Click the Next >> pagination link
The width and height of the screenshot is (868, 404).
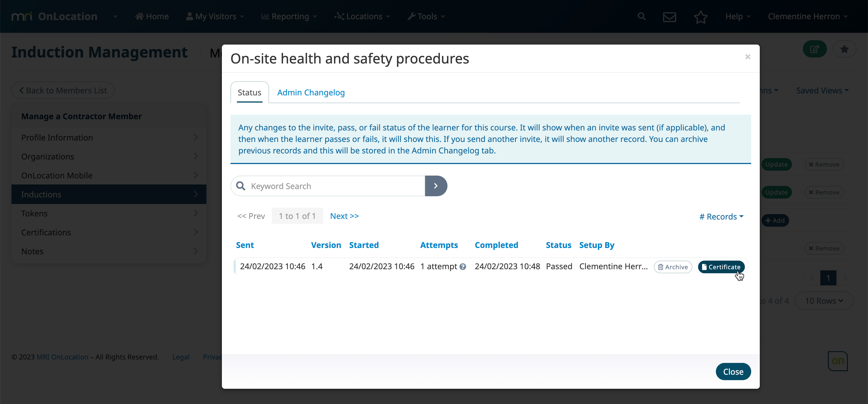tap(344, 216)
